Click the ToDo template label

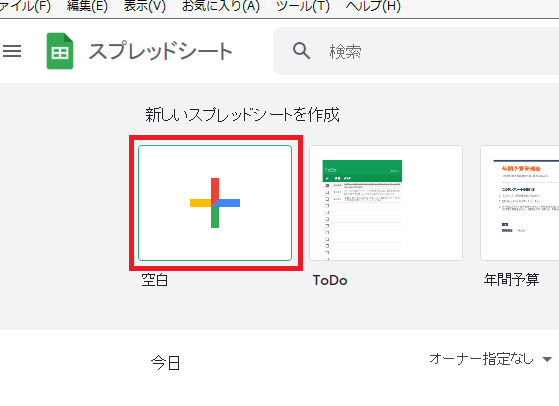(x=330, y=280)
